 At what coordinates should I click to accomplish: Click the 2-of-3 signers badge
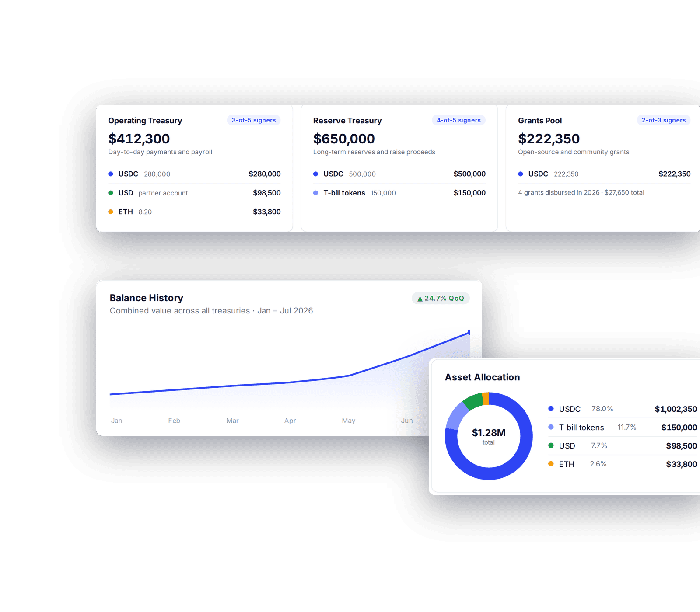tap(663, 120)
